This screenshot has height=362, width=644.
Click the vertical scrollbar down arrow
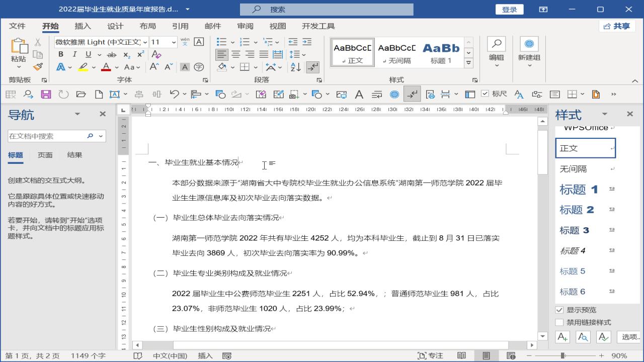pos(542,336)
